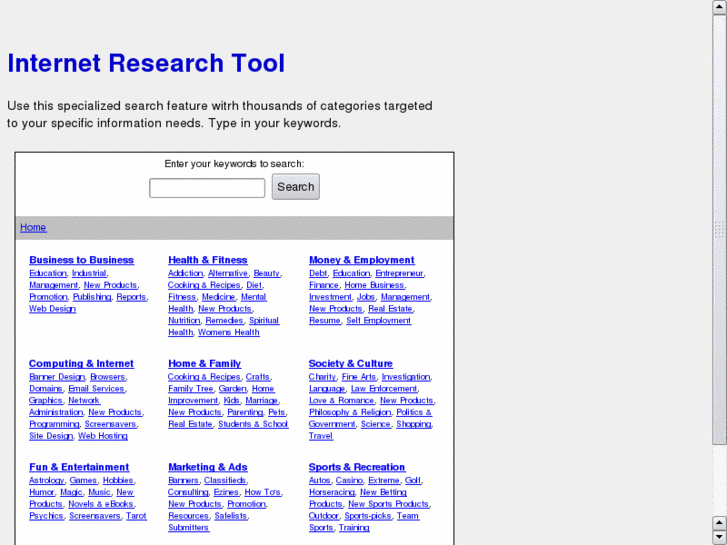Focus the keywords search input field
Viewport: 727px width, 545px height.
pos(207,188)
